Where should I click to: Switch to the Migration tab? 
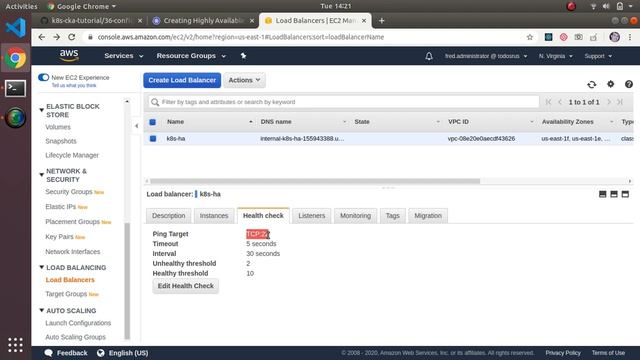point(428,216)
